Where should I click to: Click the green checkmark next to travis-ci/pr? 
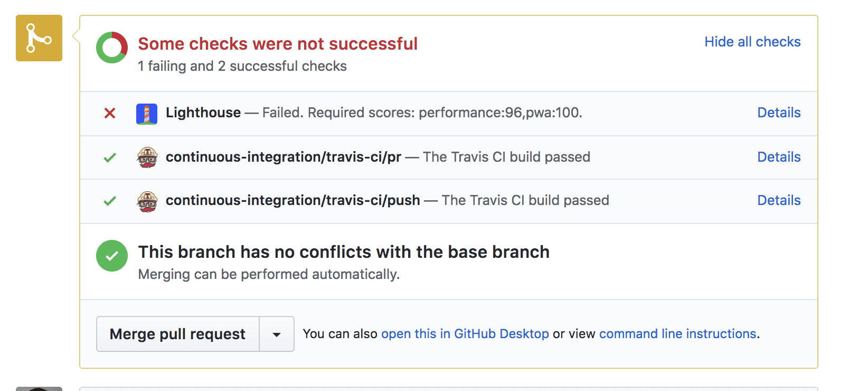pyautogui.click(x=110, y=157)
